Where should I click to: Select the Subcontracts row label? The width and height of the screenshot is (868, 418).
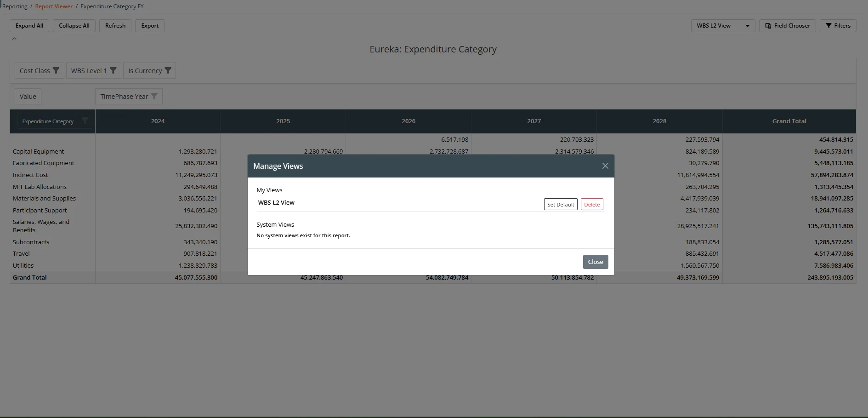coord(31,242)
